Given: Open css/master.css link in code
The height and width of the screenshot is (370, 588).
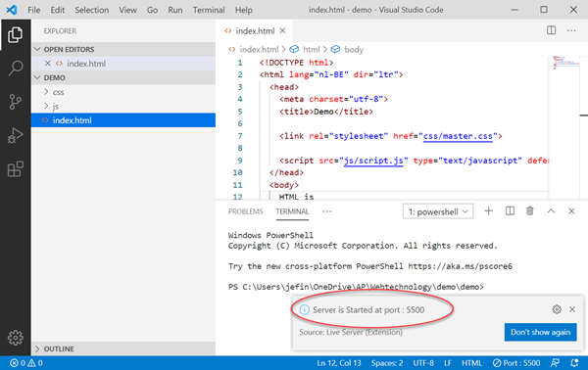Looking at the screenshot, I should [x=458, y=136].
